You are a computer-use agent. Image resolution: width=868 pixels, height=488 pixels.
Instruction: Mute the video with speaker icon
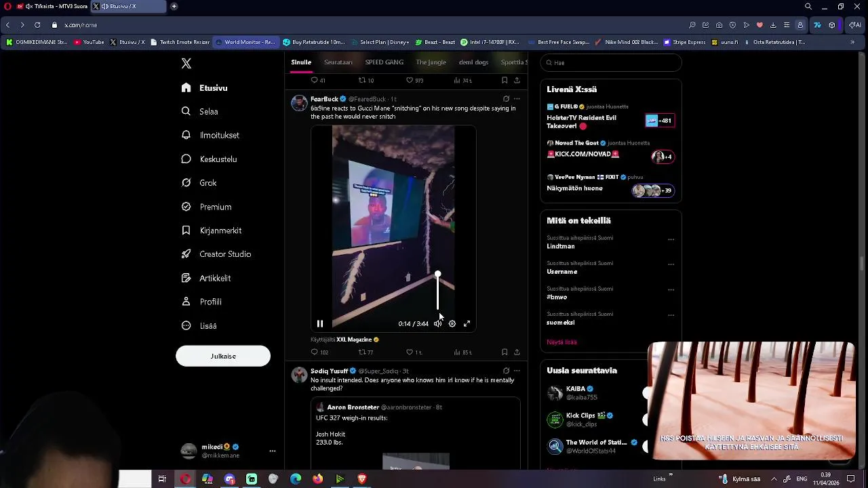437,324
